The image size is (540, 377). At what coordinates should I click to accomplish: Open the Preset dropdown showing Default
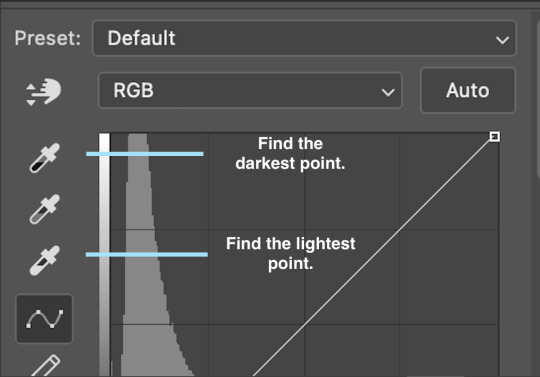pos(304,38)
